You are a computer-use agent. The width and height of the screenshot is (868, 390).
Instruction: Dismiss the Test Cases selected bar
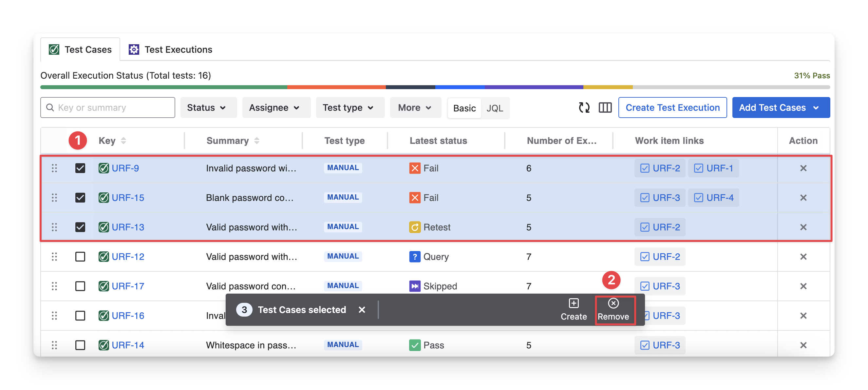[362, 309]
